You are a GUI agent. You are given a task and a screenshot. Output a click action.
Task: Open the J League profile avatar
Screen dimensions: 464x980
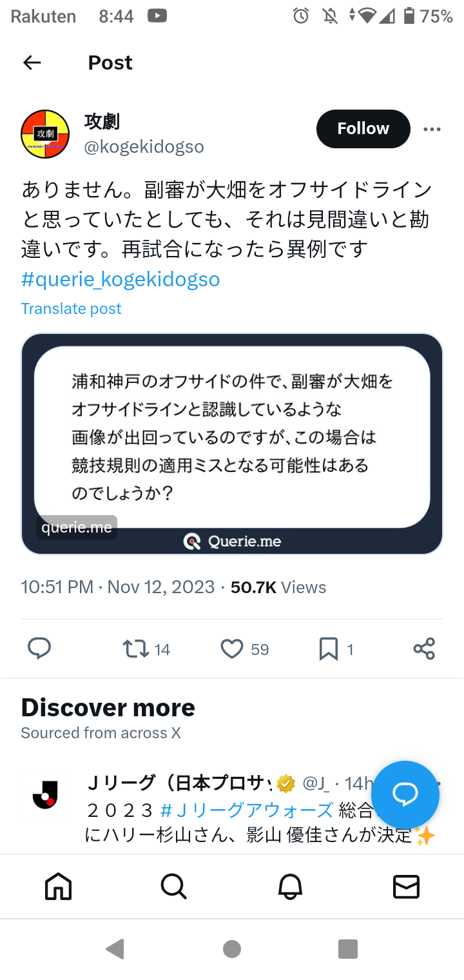pyautogui.click(x=45, y=796)
